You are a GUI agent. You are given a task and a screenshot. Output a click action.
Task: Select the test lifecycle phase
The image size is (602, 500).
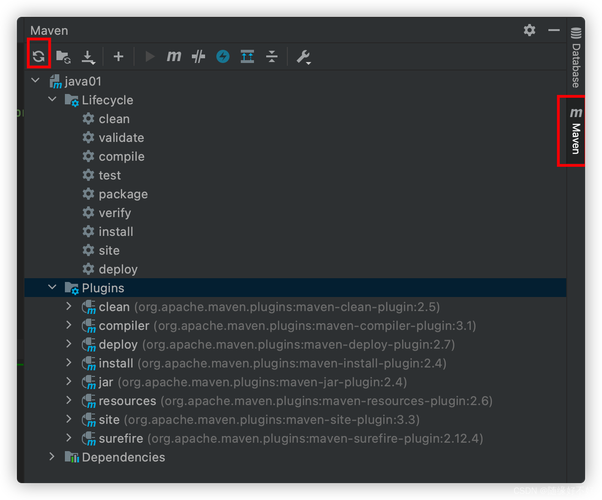pos(110,175)
